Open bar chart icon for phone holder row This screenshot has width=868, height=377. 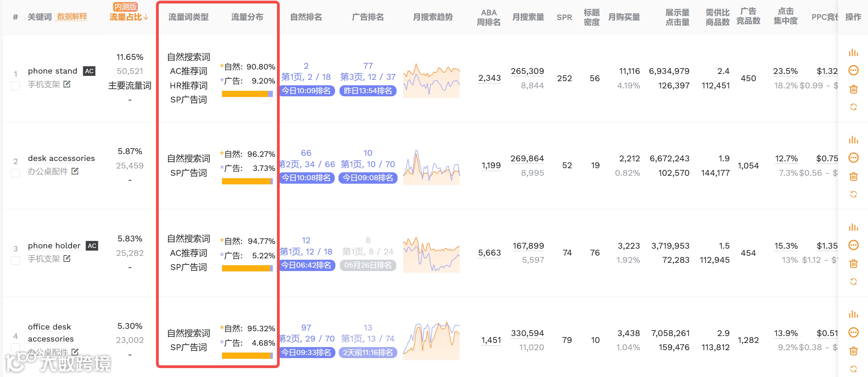click(x=853, y=227)
